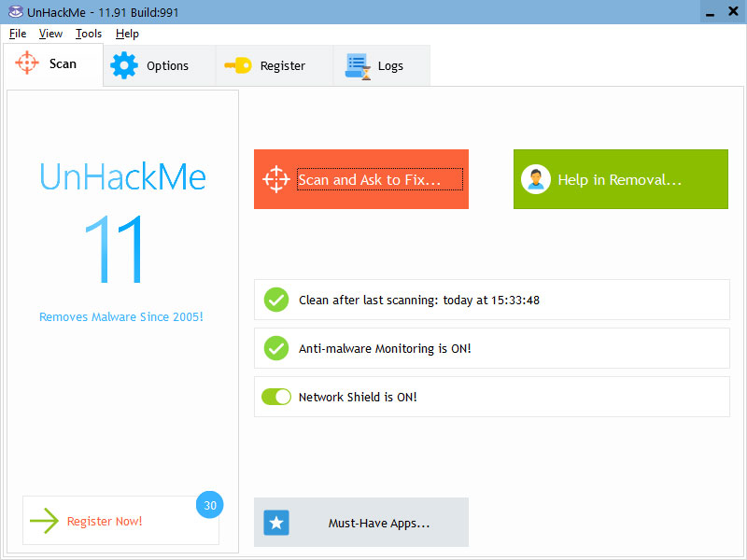The width and height of the screenshot is (747, 560).
Task: Click Removes Malware Since 2005 tagline
Action: click(x=121, y=316)
